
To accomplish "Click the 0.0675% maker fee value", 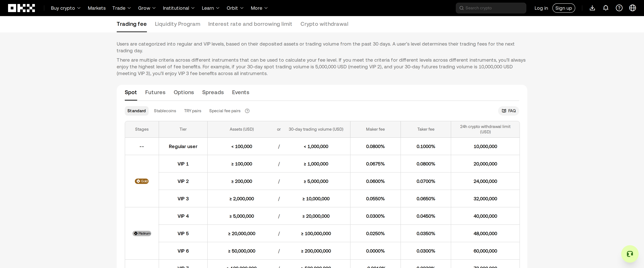I will [x=375, y=164].
